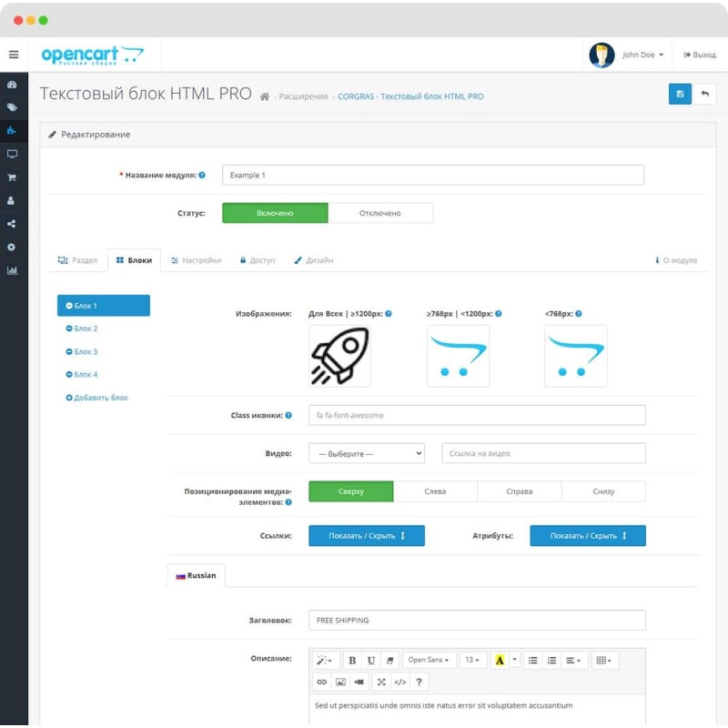Insert a link using the editor toolbar
Viewport: 728px width, 728px height.
[320, 682]
